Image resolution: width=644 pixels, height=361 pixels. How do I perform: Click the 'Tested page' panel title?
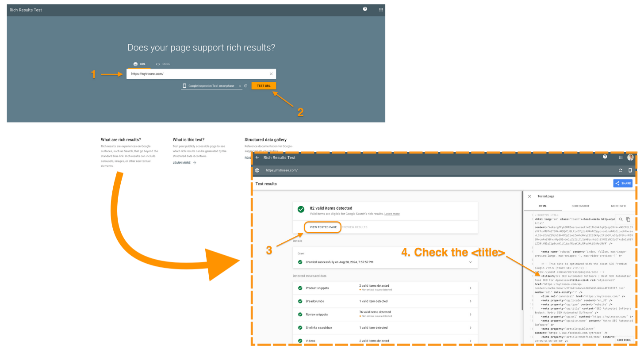pyautogui.click(x=546, y=196)
